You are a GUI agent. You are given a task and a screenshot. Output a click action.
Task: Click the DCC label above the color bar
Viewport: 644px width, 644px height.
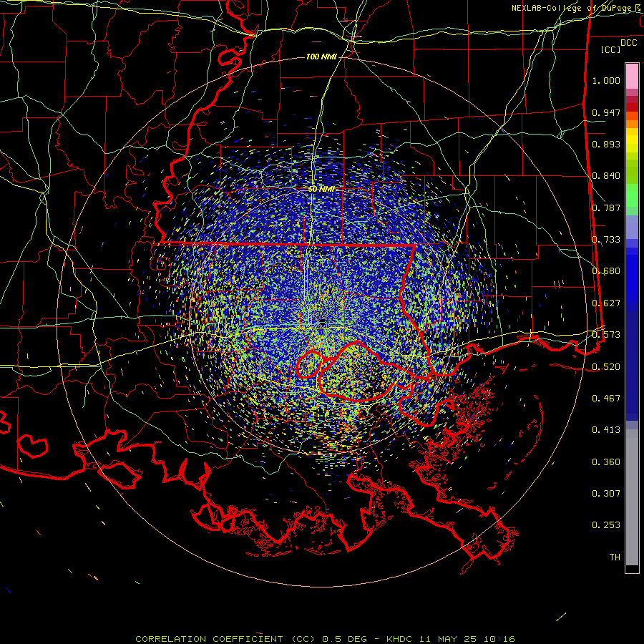click(x=628, y=43)
